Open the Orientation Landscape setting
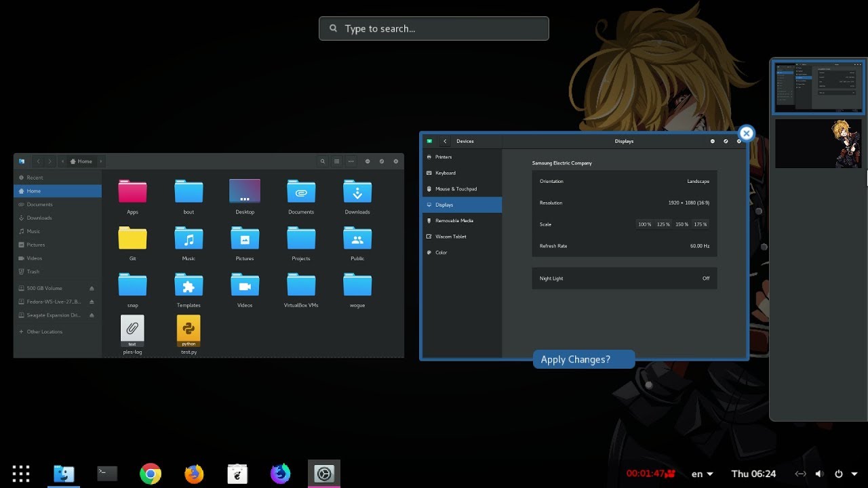 click(x=624, y=181)
